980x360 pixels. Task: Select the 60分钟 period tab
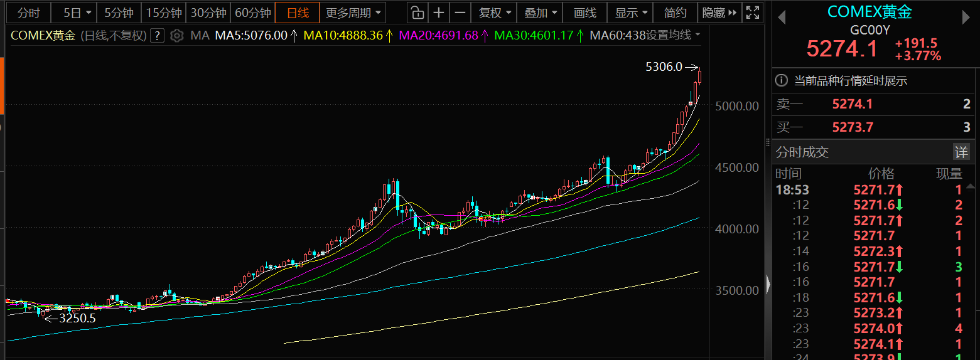(252, 13)
